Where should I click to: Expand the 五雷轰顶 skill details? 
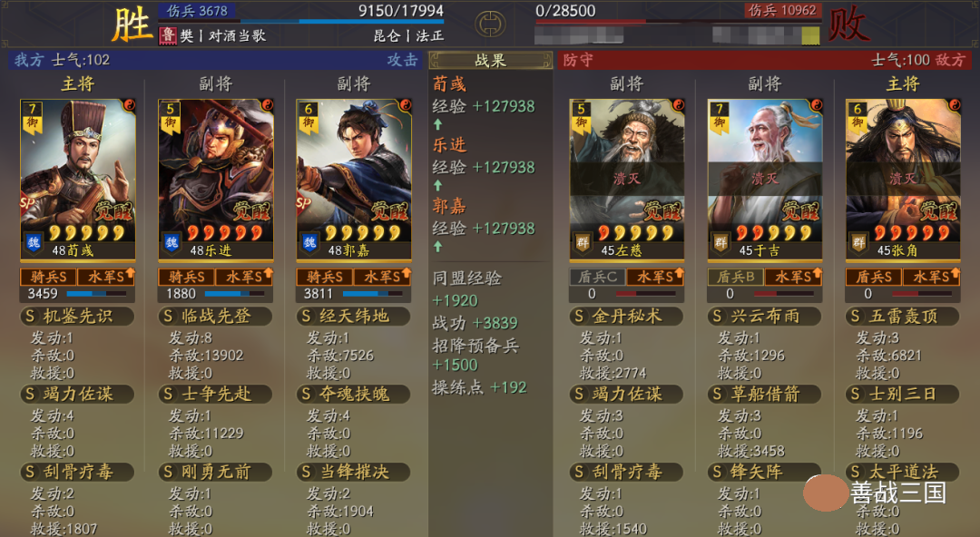tap(903, 317)
